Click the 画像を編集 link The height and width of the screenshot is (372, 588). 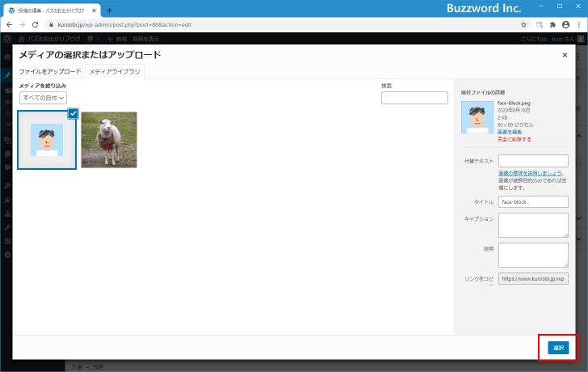[509, 132]
